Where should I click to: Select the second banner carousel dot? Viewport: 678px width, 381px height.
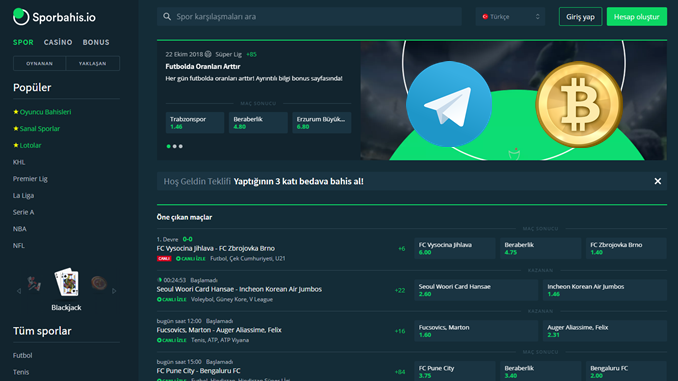point(175,146)
